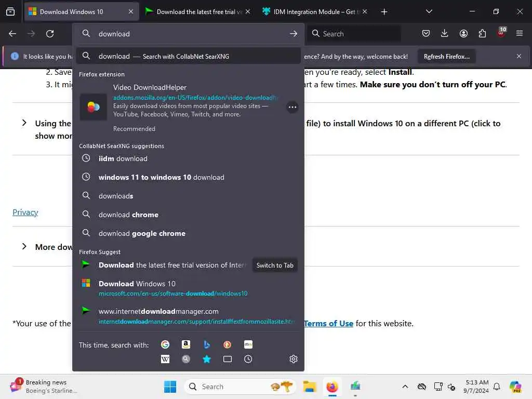Click Firefox icon in taskbar

point(332,387)
